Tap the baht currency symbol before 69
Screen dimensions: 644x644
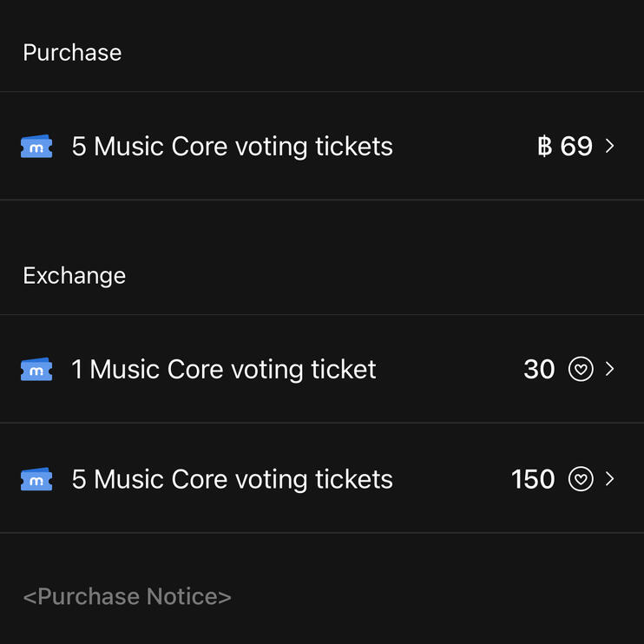[x=545, y=147]
